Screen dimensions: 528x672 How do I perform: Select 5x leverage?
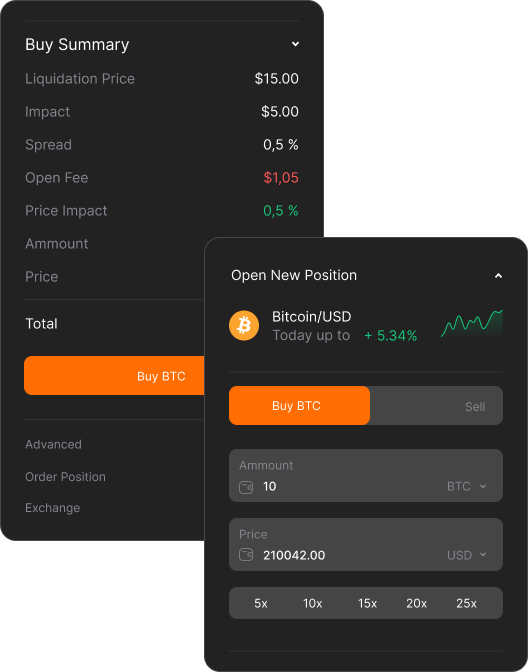point(261,603)
